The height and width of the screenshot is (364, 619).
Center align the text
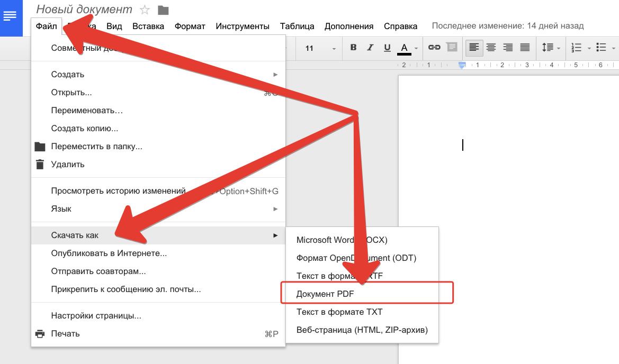click(x=491, y=48)
